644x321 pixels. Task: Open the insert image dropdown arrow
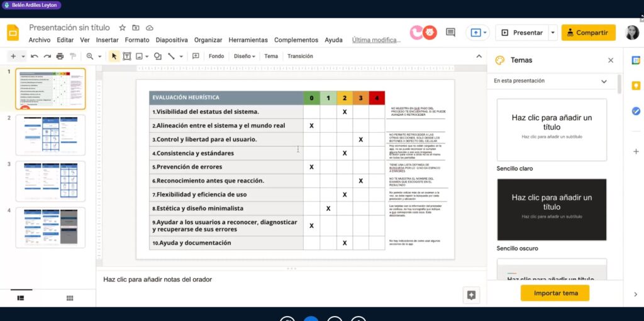click(x=147, y=56)
